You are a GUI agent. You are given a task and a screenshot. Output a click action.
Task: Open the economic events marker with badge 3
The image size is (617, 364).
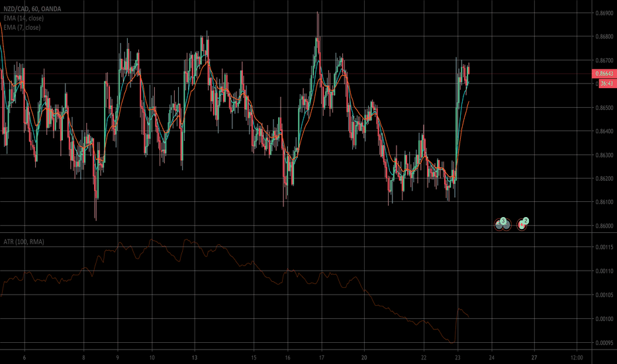pyautogui.click(x=501, y=224)
